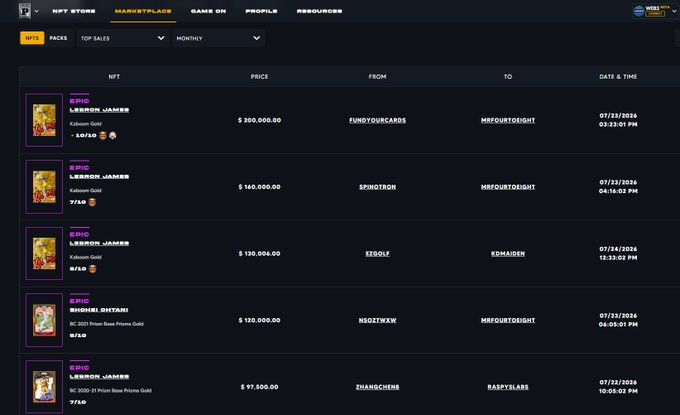This screenshot has height=415, width=680.
Task: Click the $ 130,006.00 price
Action: [259, 254]
